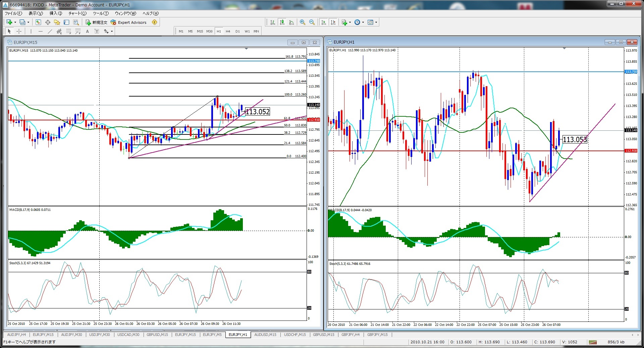Click the connection status bars icon

(593, 342)
